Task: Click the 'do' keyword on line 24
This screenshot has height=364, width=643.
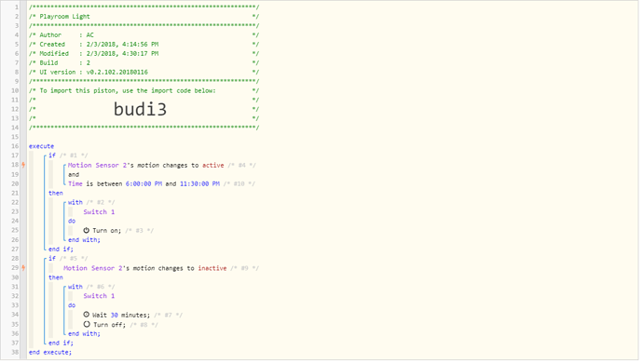Action: [x=72, y=222]
